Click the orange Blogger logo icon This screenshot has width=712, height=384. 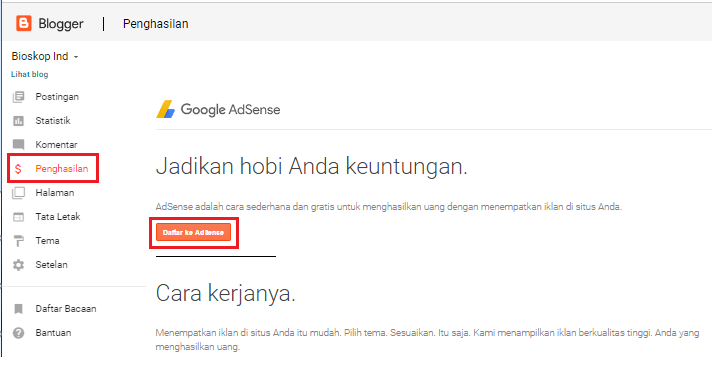pyautogui.click(x=24, y=23)
